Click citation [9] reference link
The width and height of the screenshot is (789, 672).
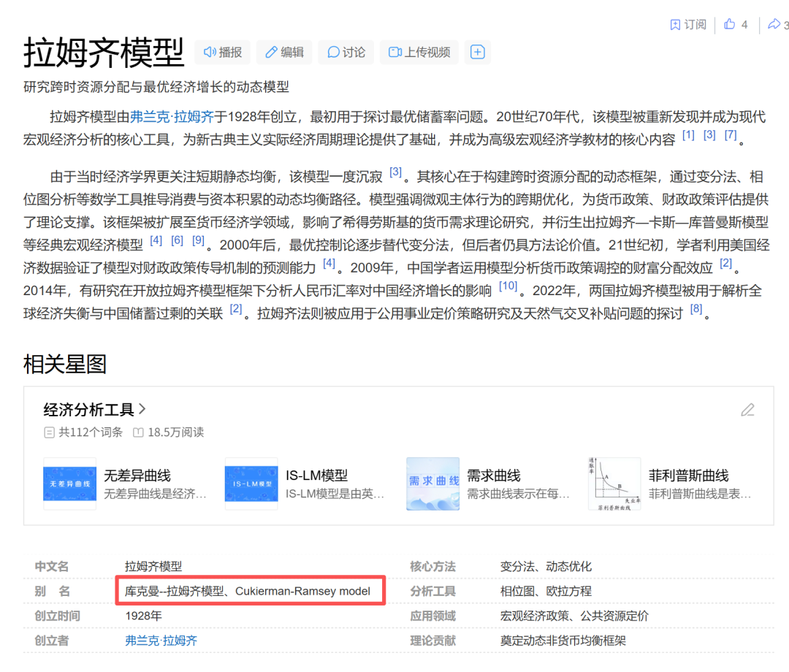tap(198, 240)
